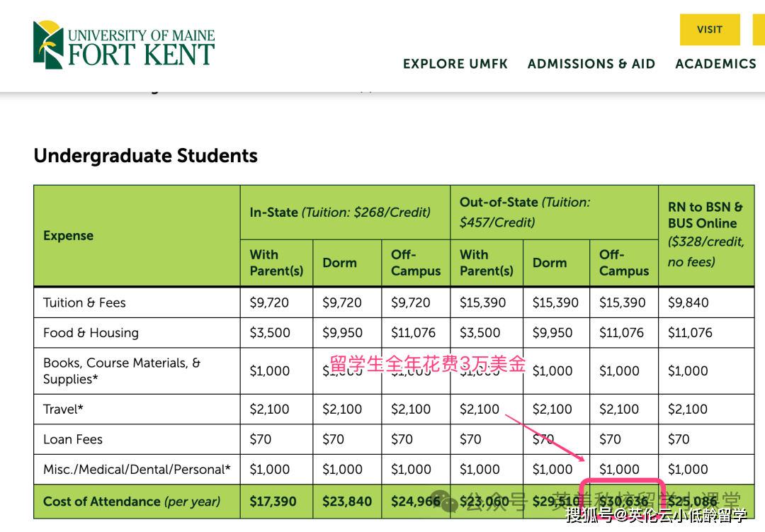Click the University of Maine Fort Kent logo
The image size is (765, 532).
pyautogui.click(x=124, y=45)
